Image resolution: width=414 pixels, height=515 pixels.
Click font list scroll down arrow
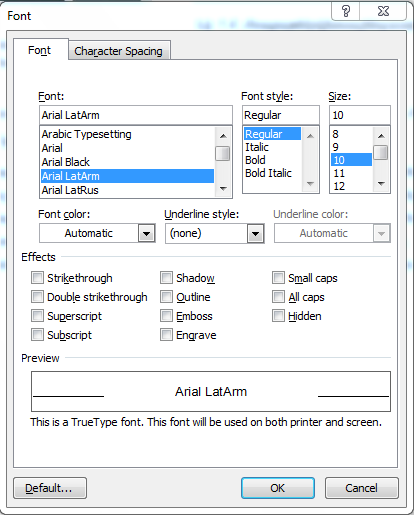click(223, 189)
